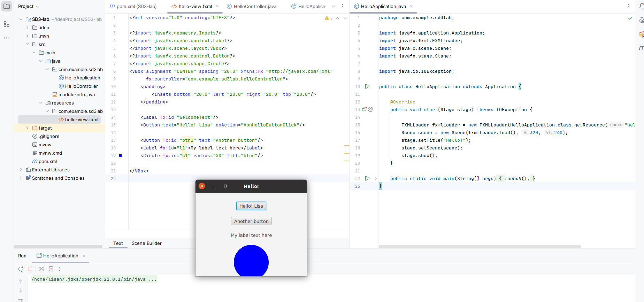Viewport: 644px width, 302px height.
Task: Open the Project tool window folder icon
Action: click(x=7, y=6)
